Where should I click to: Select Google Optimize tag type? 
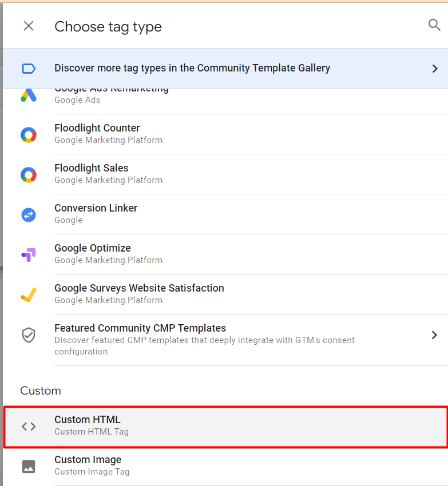225,254
